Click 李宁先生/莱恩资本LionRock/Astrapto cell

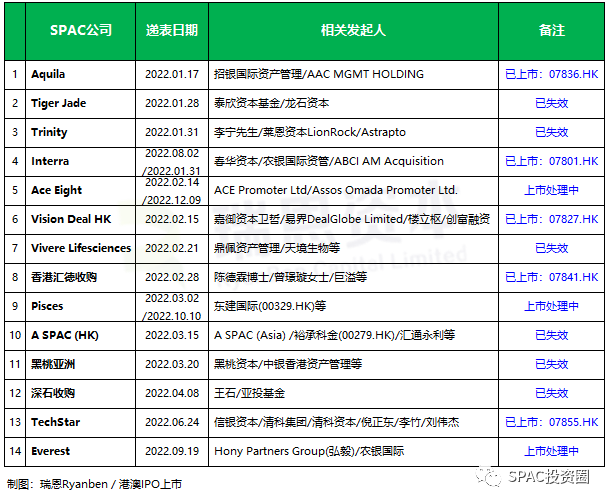pyautogui.click(x=353, y=132)
